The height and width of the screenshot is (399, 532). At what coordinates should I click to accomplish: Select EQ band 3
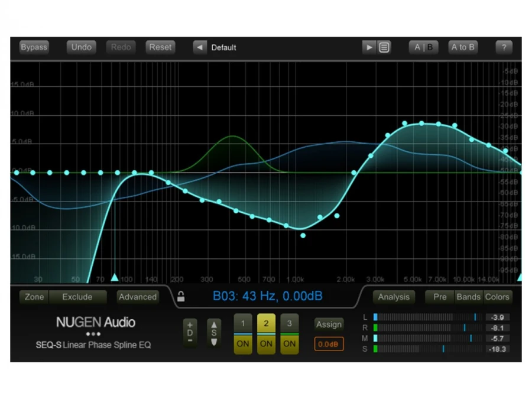290,323
